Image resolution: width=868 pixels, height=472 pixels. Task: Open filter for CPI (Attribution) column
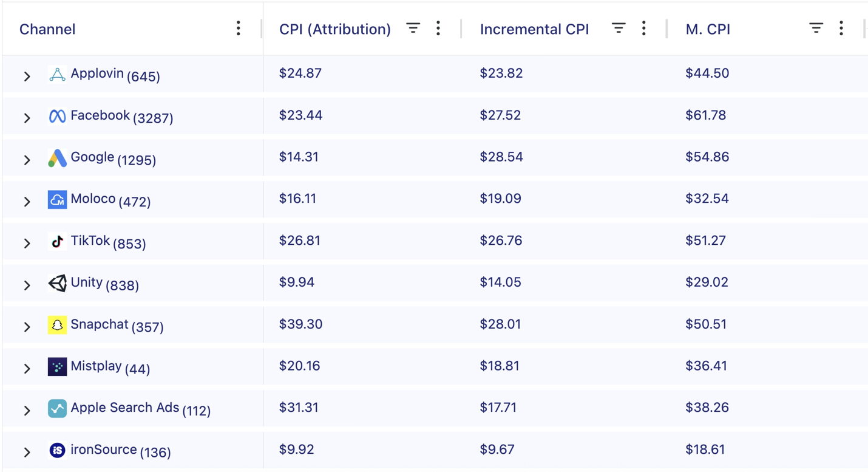413,28
